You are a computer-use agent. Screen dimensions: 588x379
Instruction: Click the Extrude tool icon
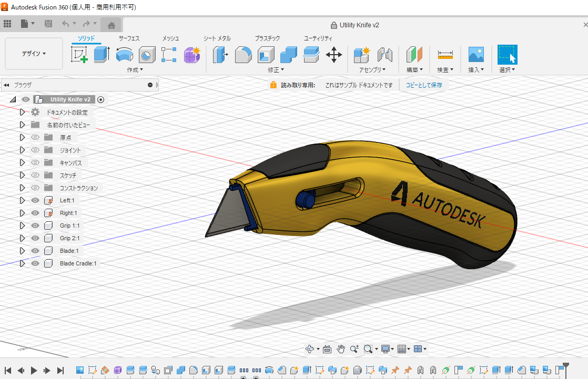[x=101, y=55]
